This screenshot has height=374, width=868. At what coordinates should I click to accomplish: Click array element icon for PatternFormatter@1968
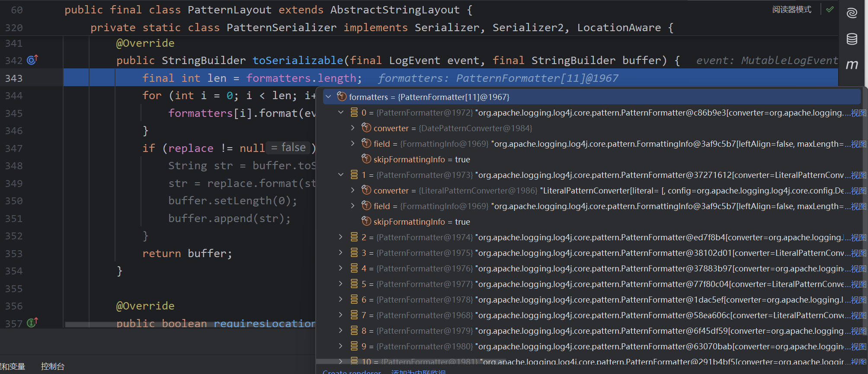354,315
